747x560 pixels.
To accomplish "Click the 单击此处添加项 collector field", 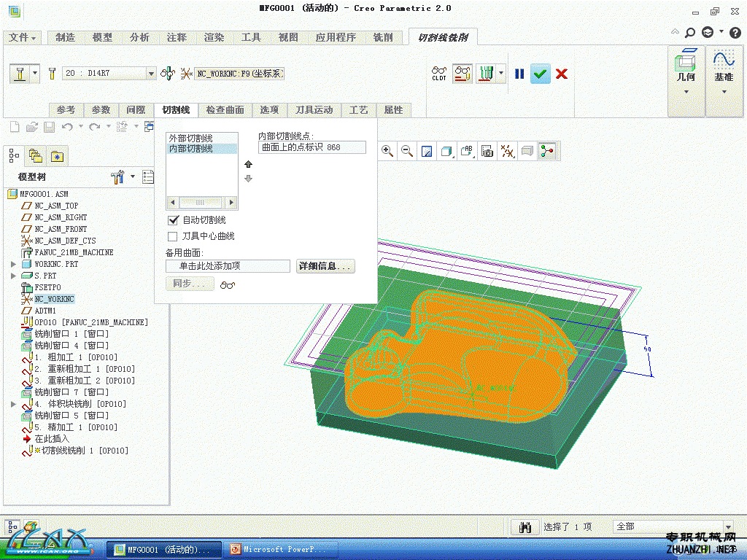I will pyautogui.click(x=228, y=266).
